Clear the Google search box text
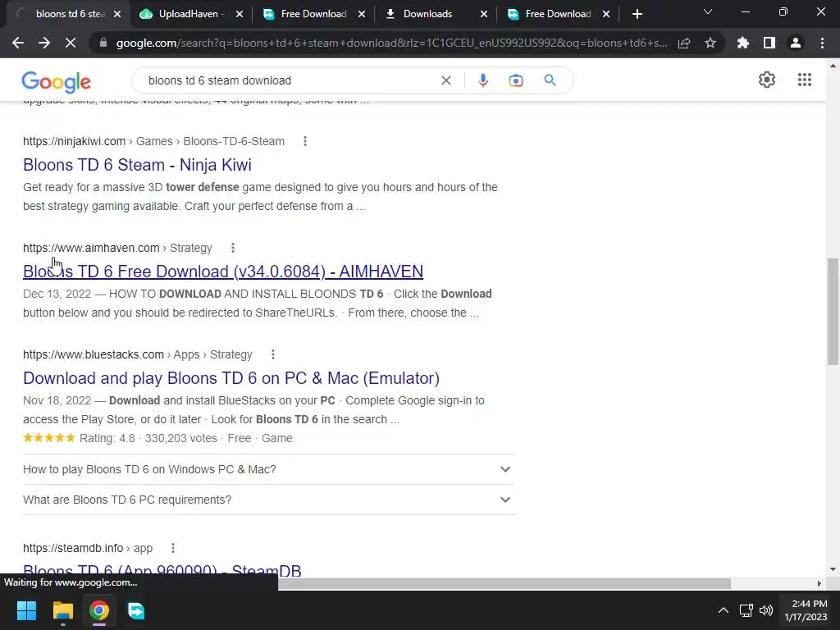 click(x=445, y=80)
